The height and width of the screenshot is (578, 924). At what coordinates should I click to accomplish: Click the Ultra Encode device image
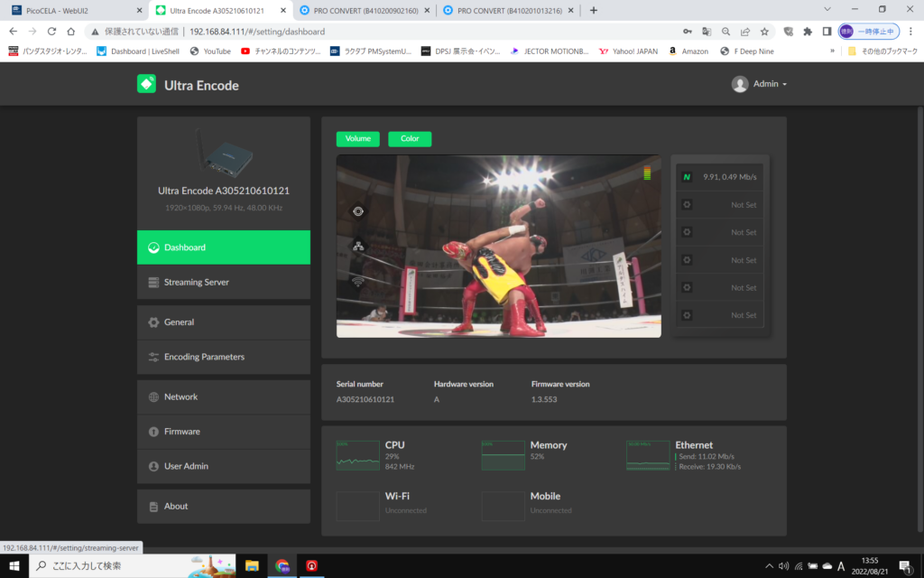(x=224, y=154)
